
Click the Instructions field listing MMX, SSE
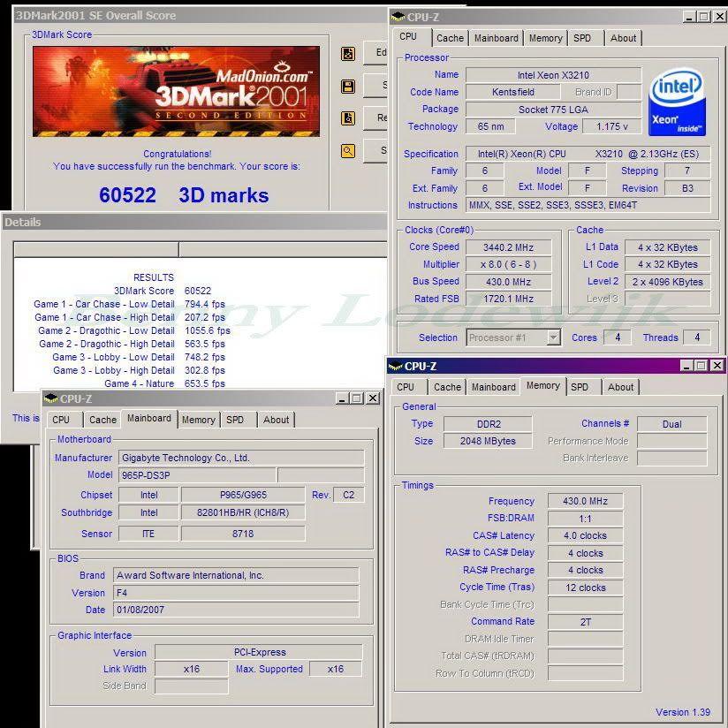tap(588, 205)
